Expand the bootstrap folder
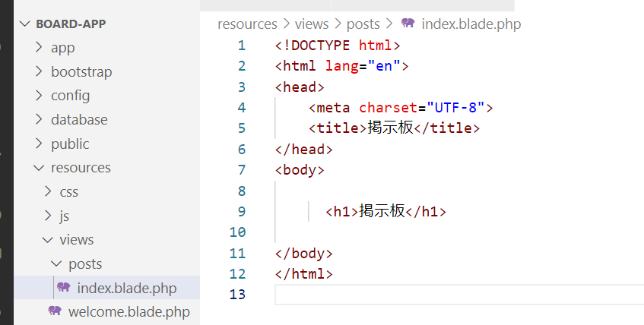 coord(81,72)
